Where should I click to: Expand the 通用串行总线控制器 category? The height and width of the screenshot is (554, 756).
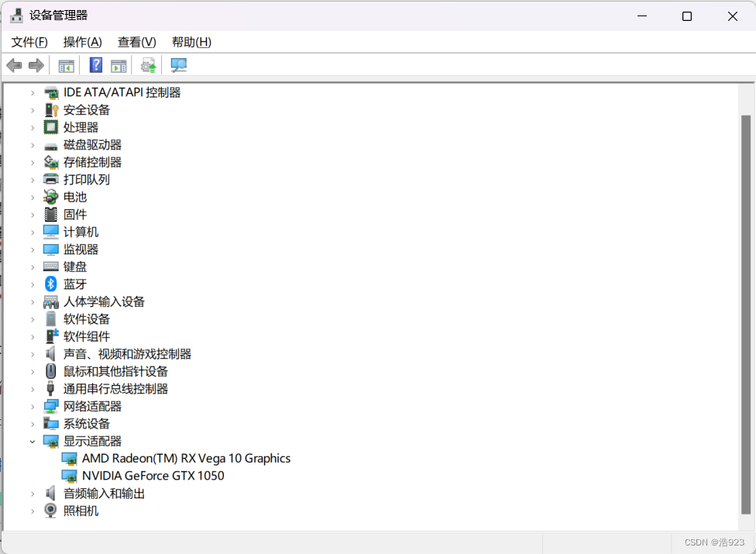coord(31,388)
